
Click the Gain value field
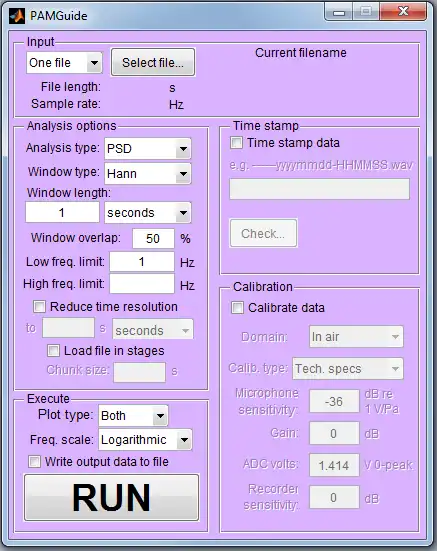pos(334,433)
